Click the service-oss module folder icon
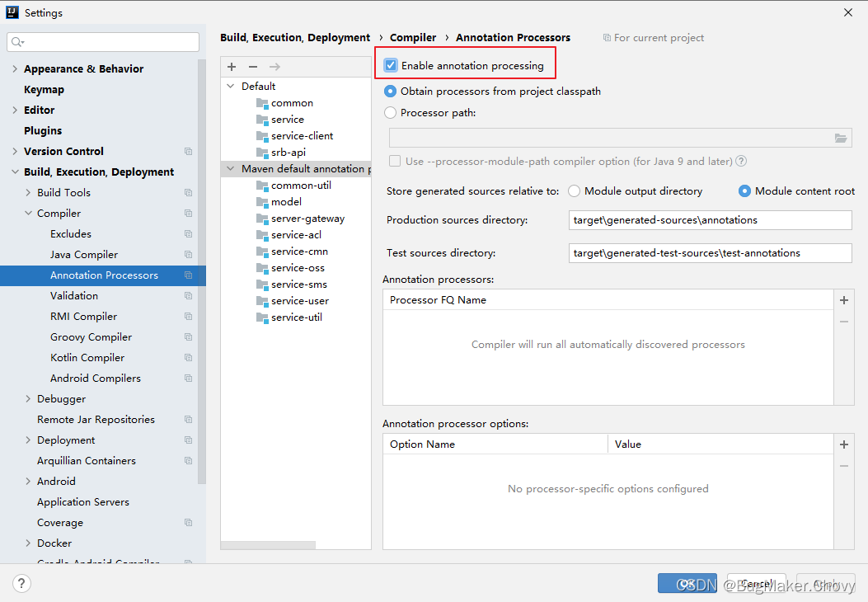 pyautogui.click(x=262, y=268)
